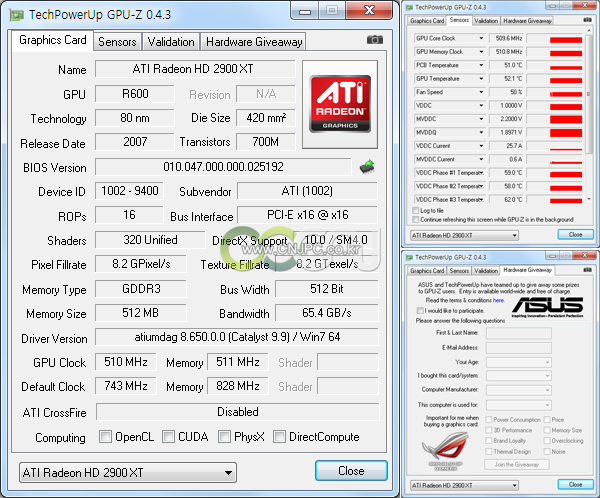Open the Fan Speed sensor dropdown
The height and width of the screenshot is (498, 600).
481,92
